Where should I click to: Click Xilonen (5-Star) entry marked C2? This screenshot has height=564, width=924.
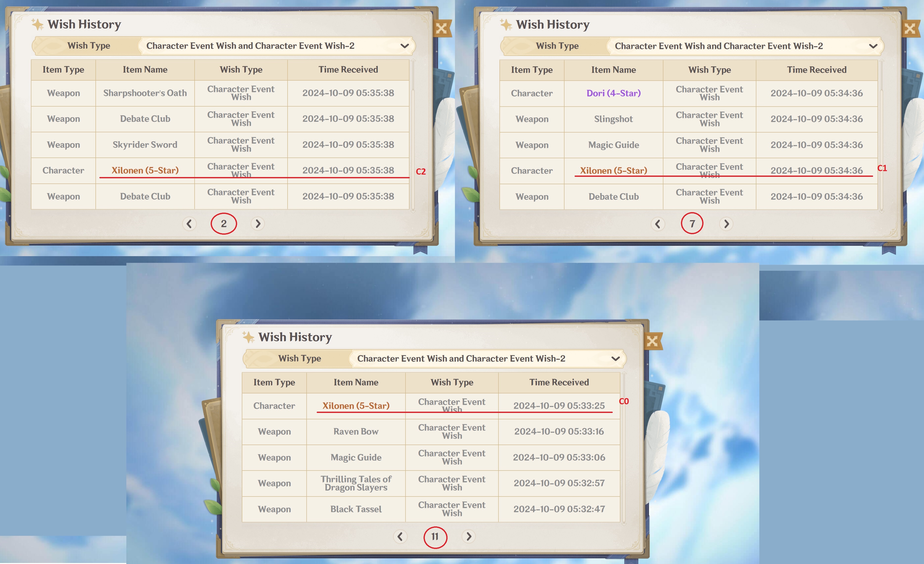(145, 170)
